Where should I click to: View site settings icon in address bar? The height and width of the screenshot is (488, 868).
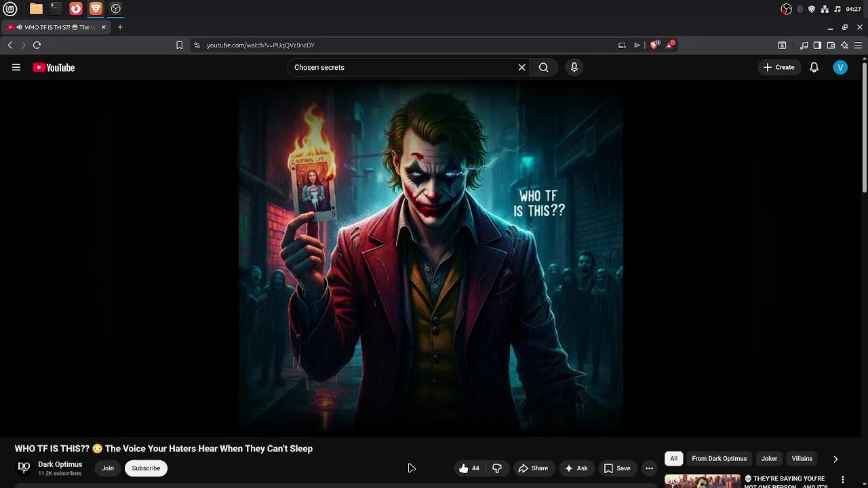tap(197, 45)
